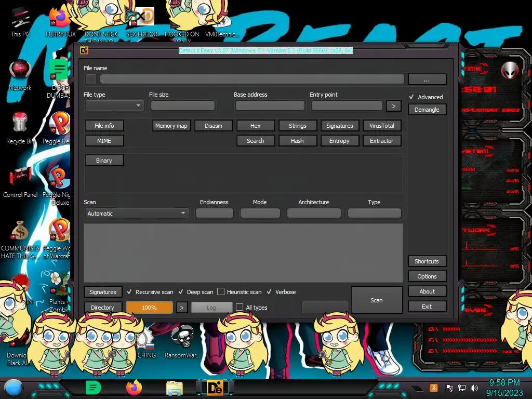Launch Firefox from the taskbar

click(134, 388)
